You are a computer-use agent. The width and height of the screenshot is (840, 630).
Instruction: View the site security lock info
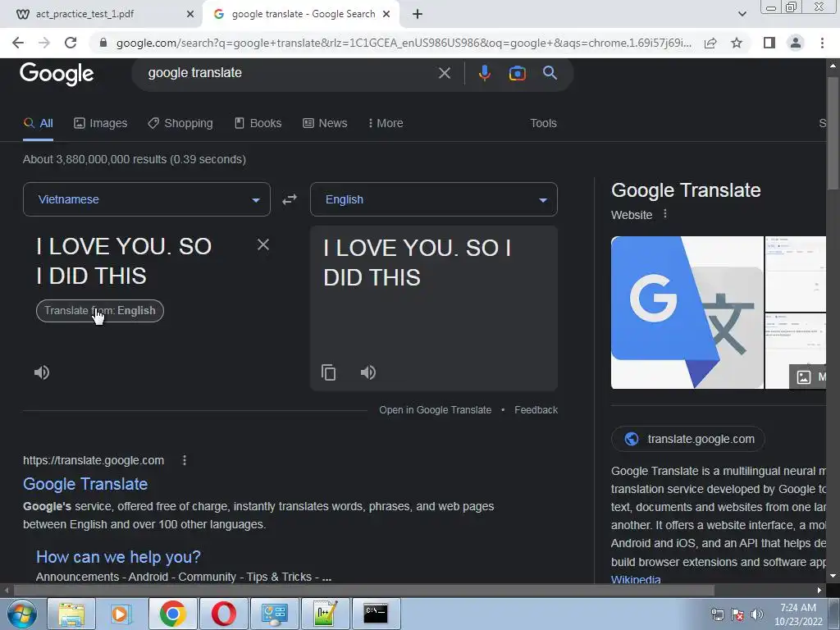[103, 43]
